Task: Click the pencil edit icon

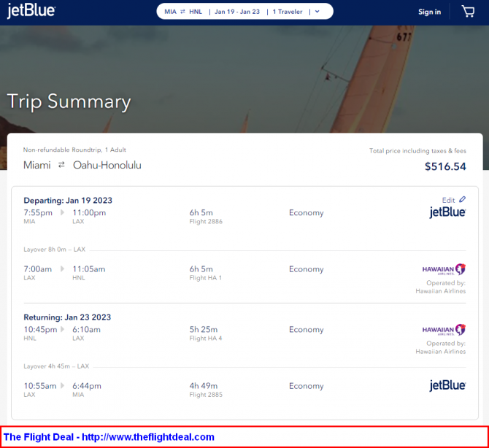Action: click(462, 199)
